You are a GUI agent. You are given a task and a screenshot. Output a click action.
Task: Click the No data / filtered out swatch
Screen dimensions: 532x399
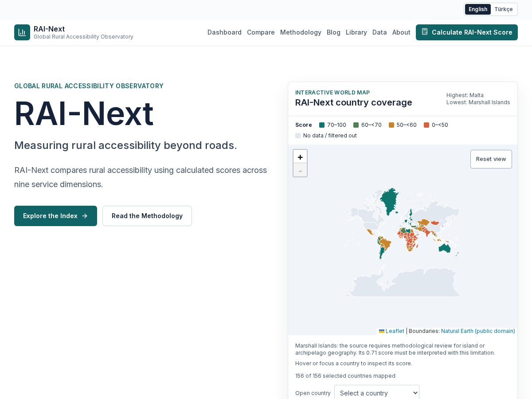298,136
